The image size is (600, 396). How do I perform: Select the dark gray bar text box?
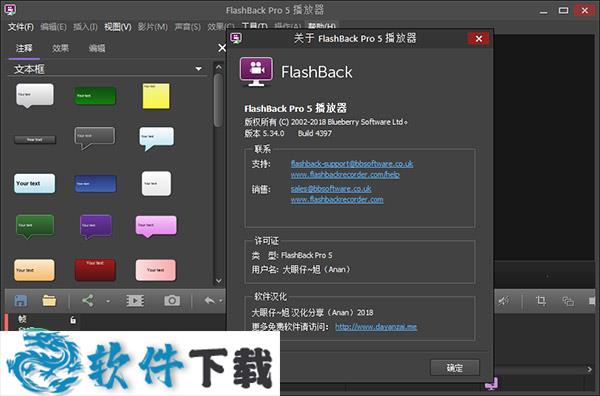click(35, 139)
